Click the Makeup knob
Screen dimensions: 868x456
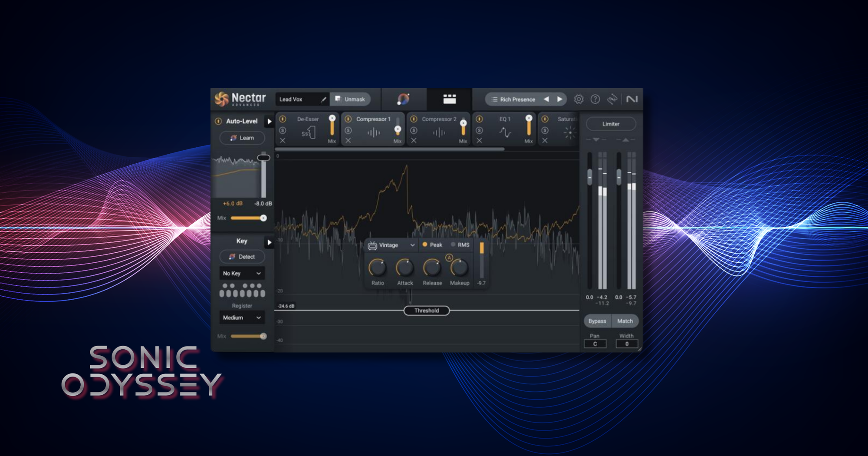[459, 268]
